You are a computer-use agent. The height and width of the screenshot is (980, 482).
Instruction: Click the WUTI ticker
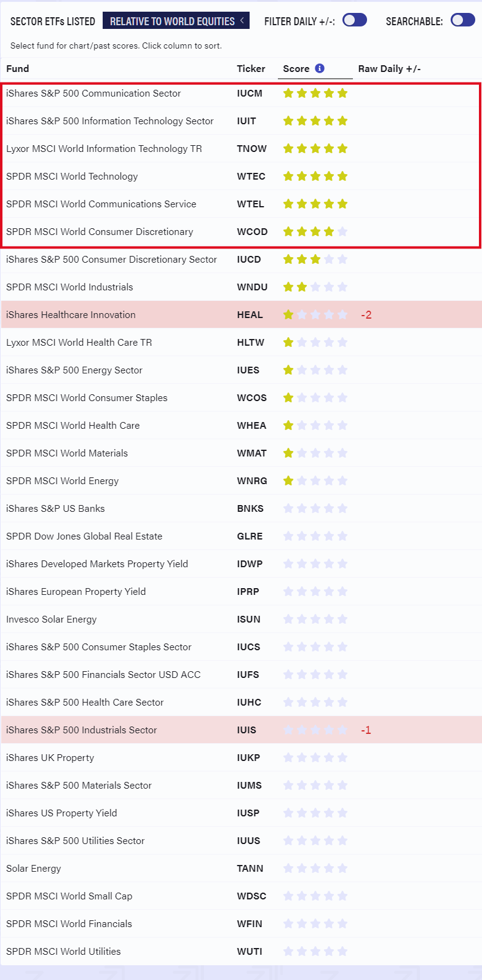click(250, 952)
